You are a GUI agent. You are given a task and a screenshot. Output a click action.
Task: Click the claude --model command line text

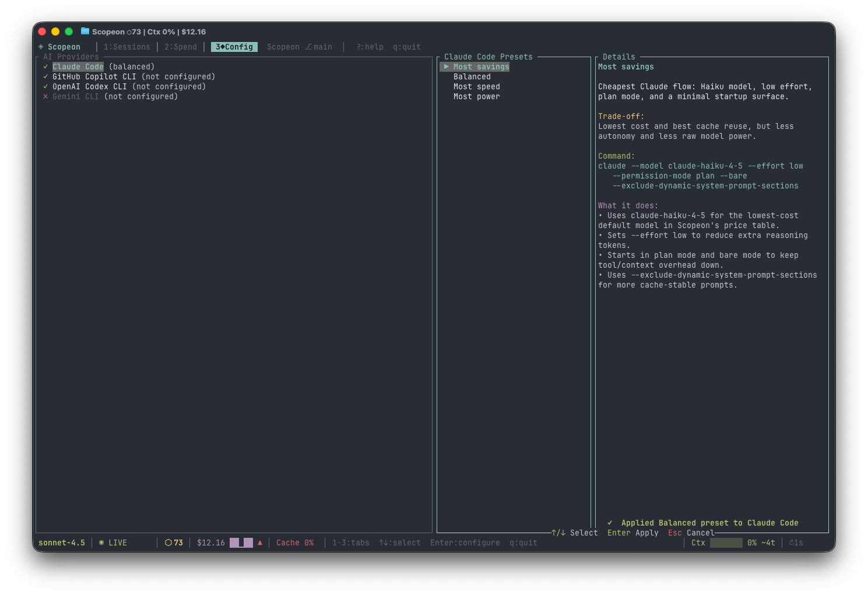coord(701,166)
